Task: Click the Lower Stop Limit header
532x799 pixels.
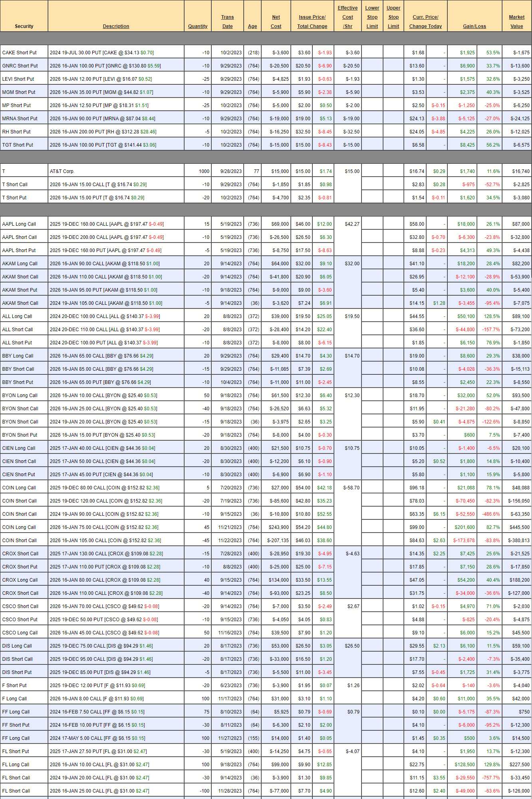Action: pyautogui.click(x=372, y=17)
